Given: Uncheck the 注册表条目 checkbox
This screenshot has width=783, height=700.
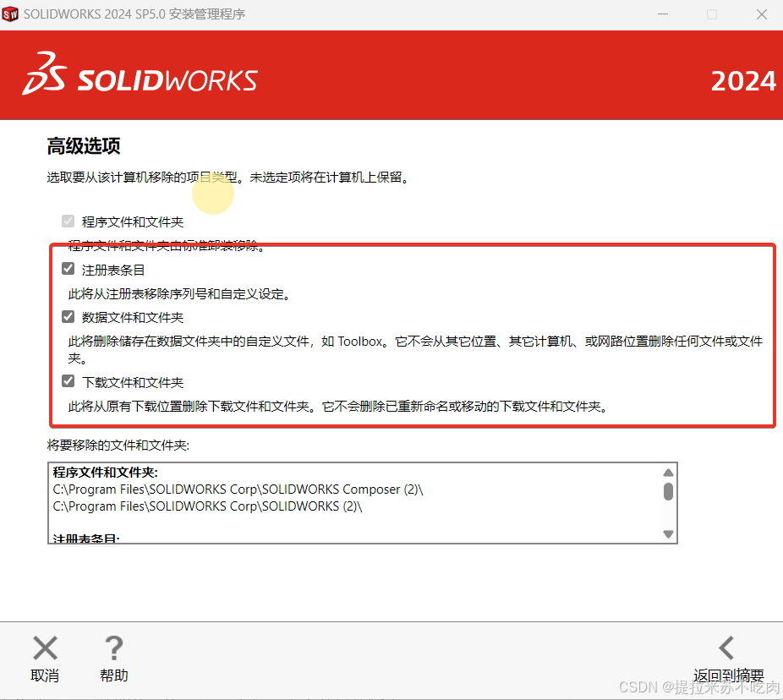Looking at the screenshot, I should tap(68, 269).
